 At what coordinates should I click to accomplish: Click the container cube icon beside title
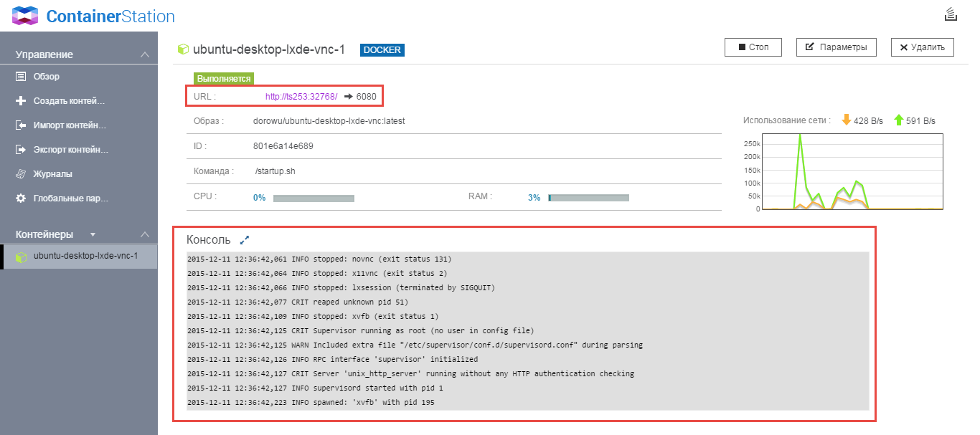184,49
